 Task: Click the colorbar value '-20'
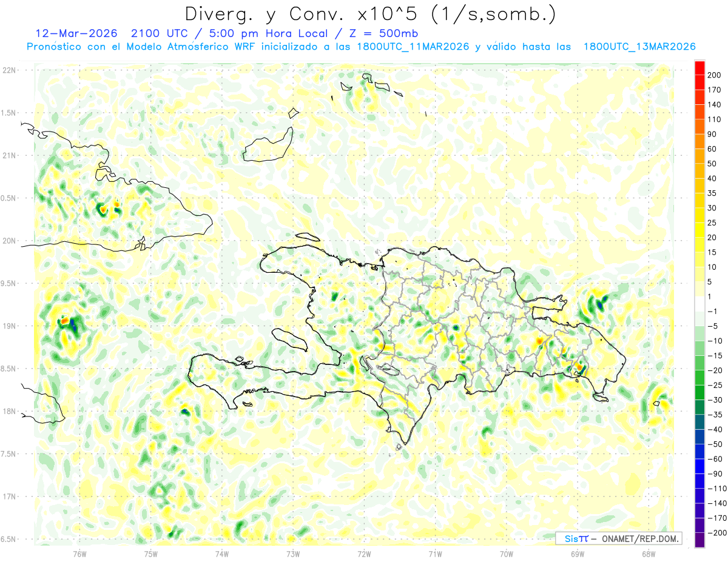[714, 370]
